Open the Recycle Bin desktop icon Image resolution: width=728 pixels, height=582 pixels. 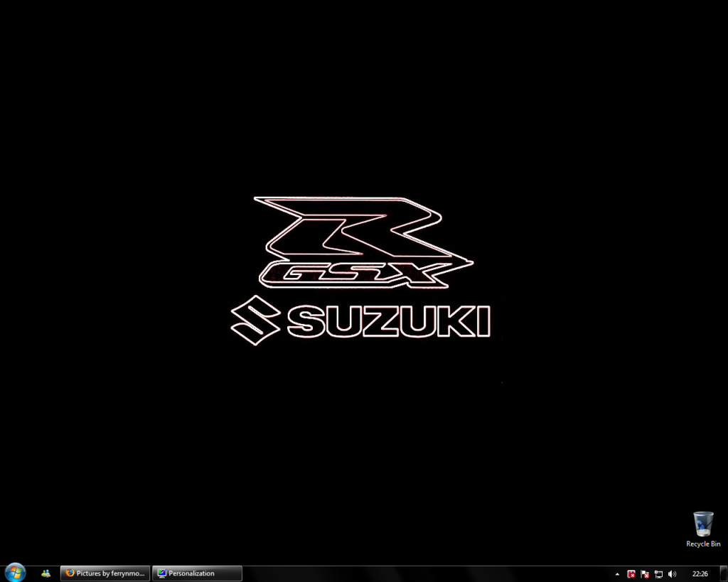[703, 530]
